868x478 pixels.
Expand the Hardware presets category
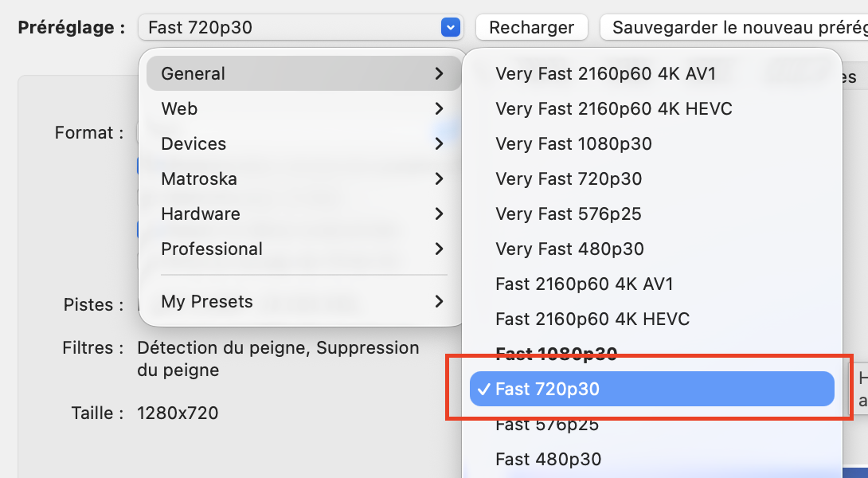point(303,214)
